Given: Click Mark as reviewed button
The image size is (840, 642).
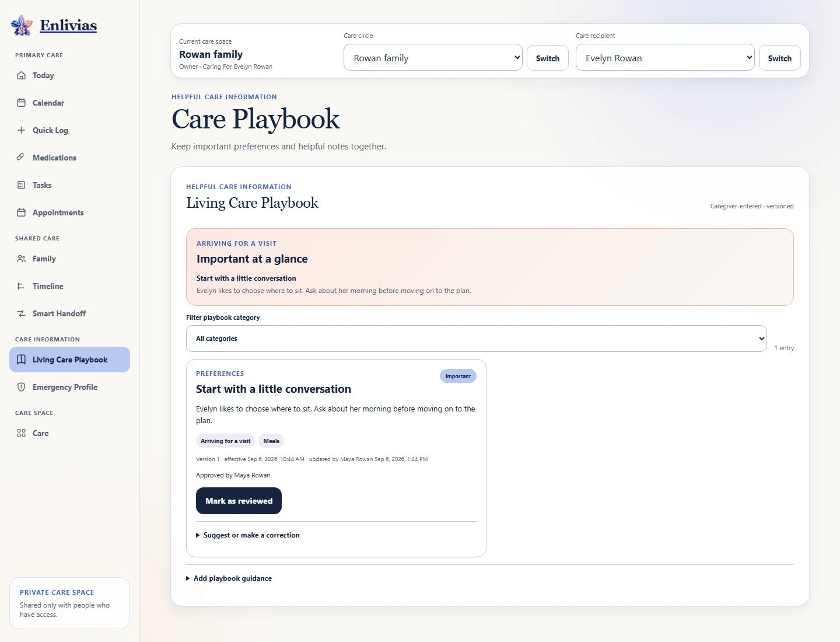Looking at the screenshot, I should click(x=239, y=501).
